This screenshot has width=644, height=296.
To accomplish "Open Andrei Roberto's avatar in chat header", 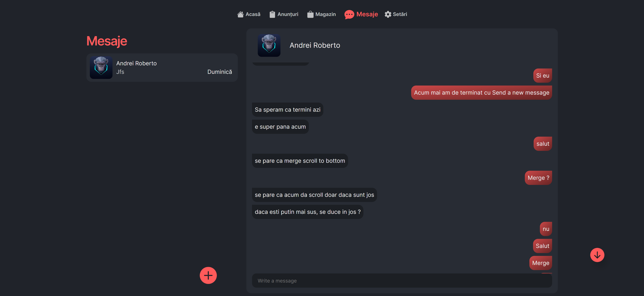I will pos(269,45).
